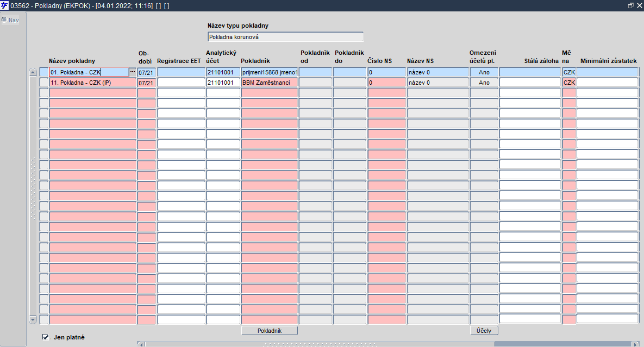
Task: Click the Účely button
Action: [484, 331]
